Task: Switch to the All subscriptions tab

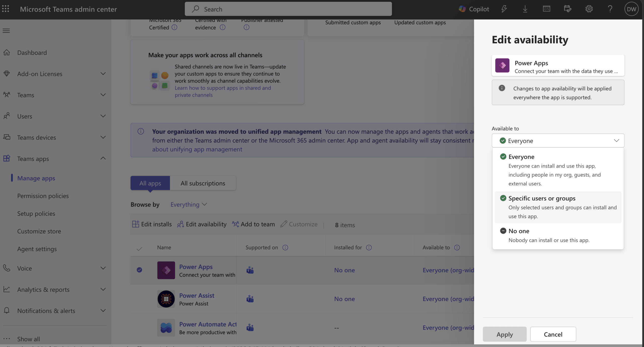Action: 203,183
